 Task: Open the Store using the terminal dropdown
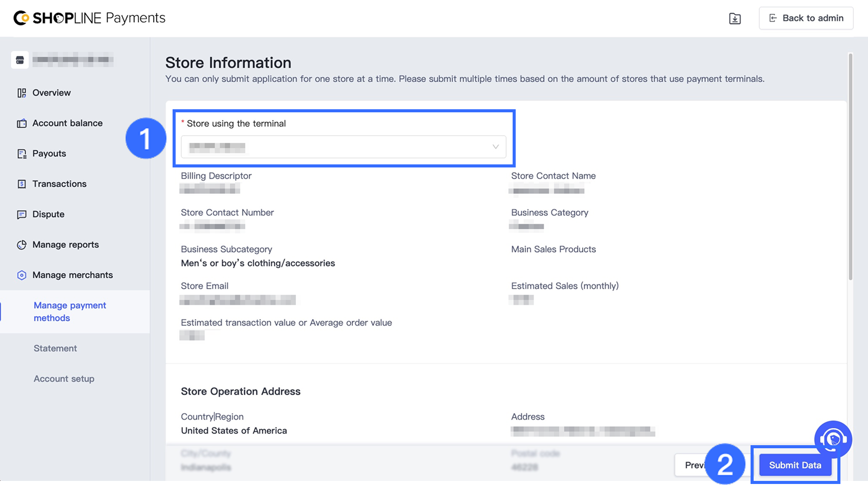coord(343,147)
